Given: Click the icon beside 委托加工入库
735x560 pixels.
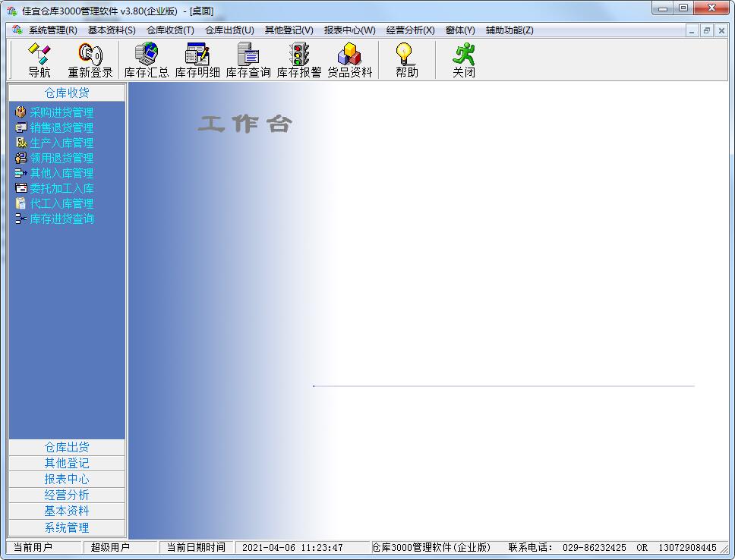Looking at the screenshot, I should point(21,188).
